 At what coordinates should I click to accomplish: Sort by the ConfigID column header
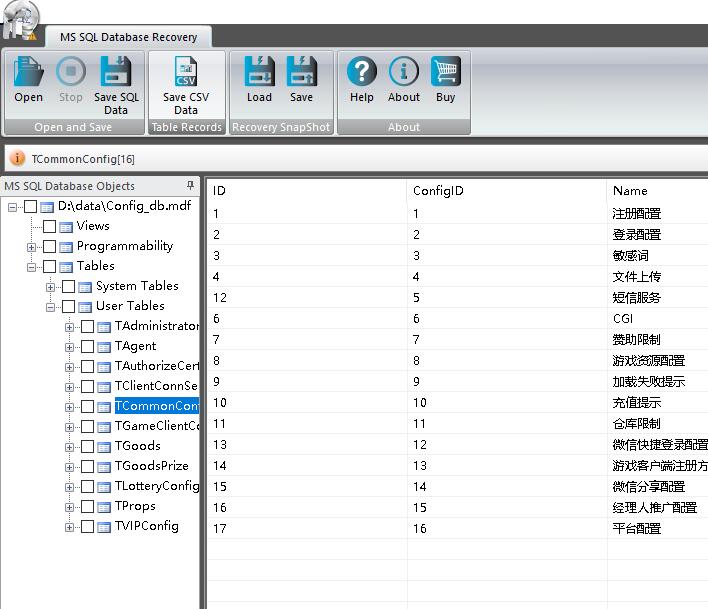tap(507, 191)
